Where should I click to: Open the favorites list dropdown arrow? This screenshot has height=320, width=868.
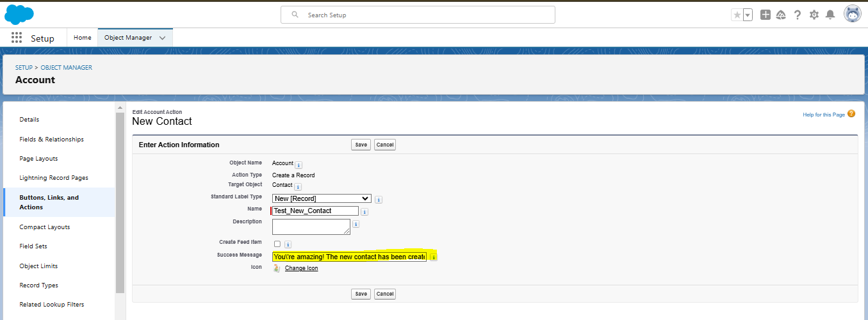coord(748,15)
